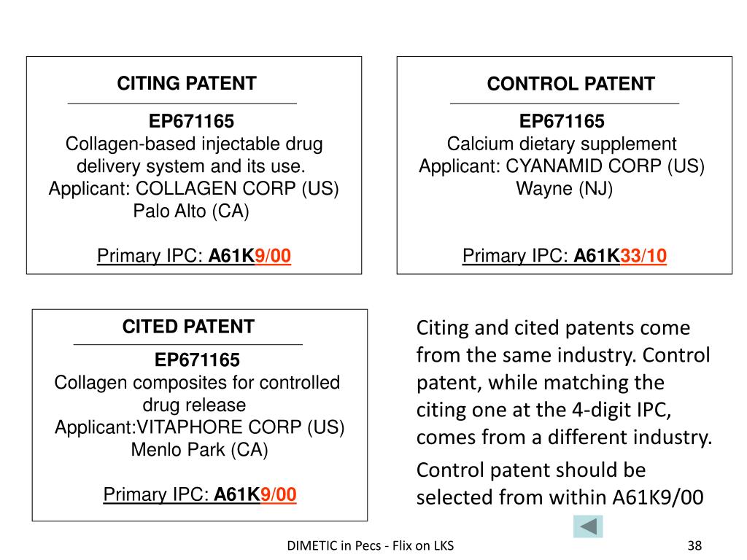Select the CITED PATENT heading

click(x=188, y=327)
